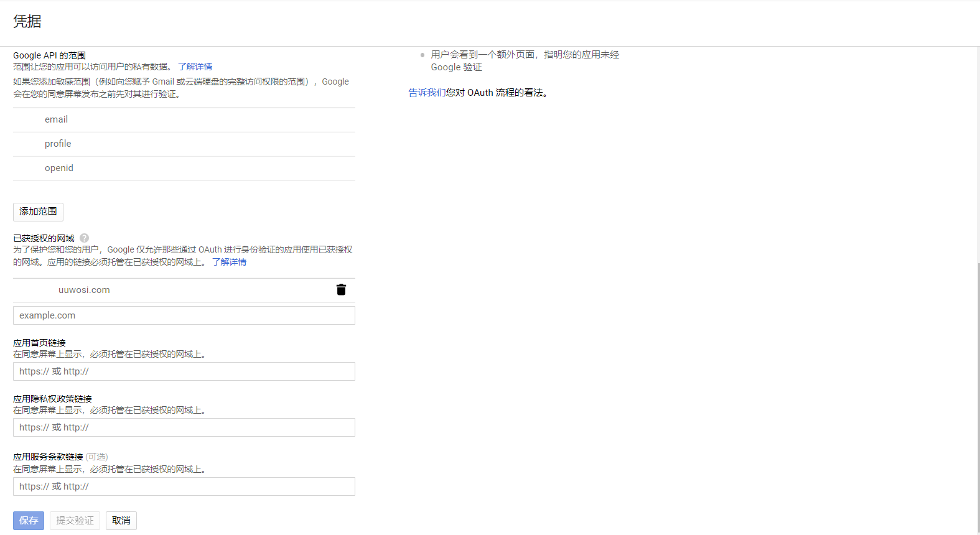Click the 添加范围 button

pos(38,212)
